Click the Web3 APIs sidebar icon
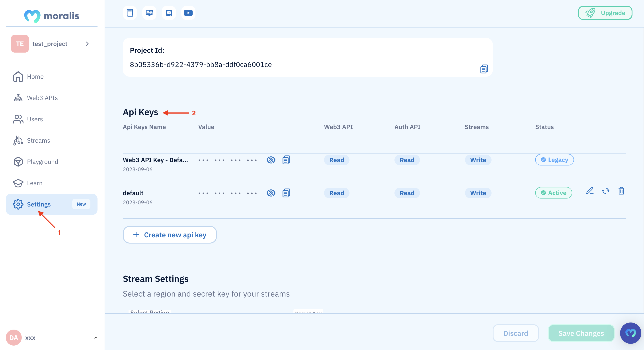The height and width of the screenshot is (350, 644). click(18, 98)
